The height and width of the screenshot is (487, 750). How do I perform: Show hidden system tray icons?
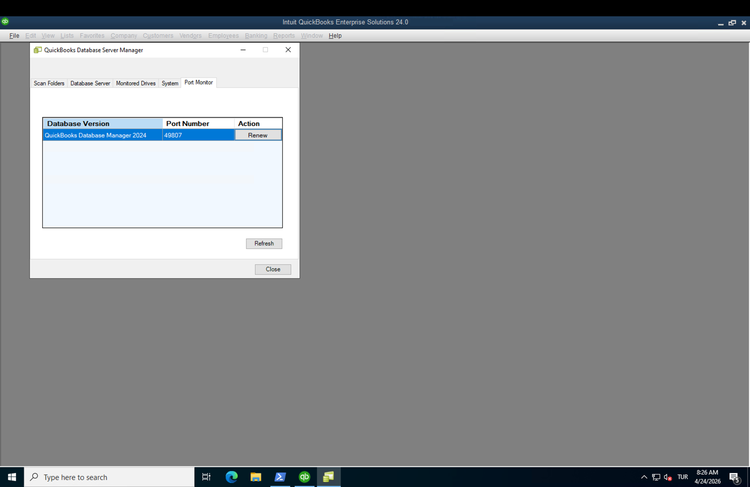(644, 477)
